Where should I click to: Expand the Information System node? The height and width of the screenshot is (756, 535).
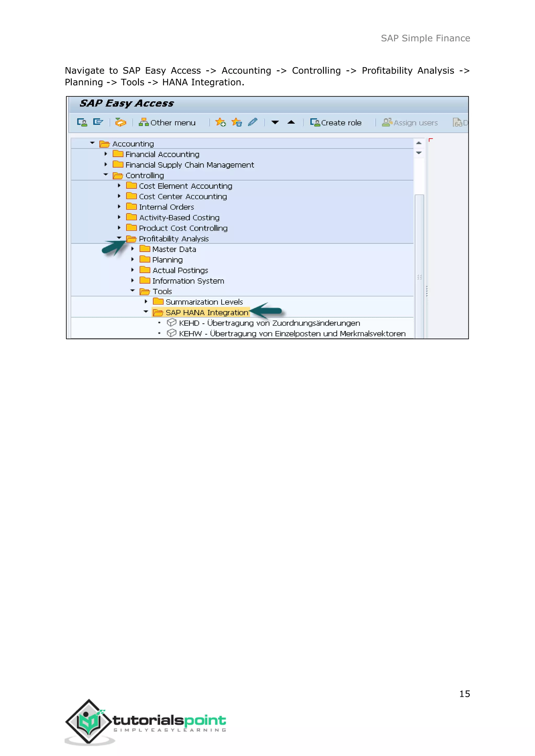[x=132, y=280]
